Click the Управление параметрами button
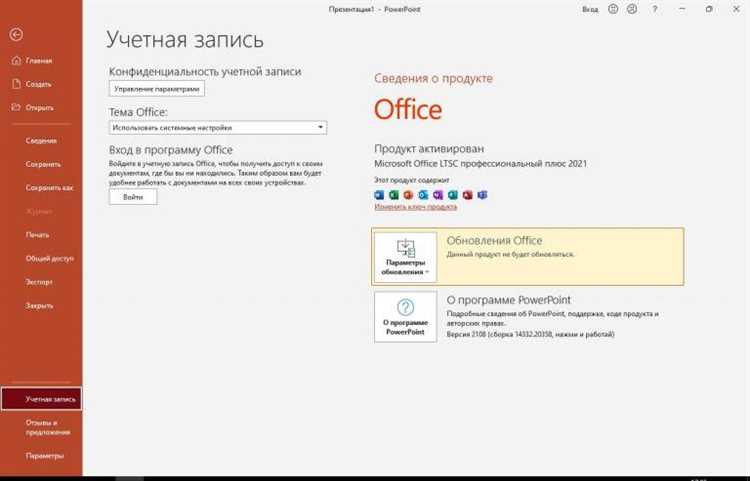Image resolution: width=750 pixels, height=481 pixels. point(157,89)
